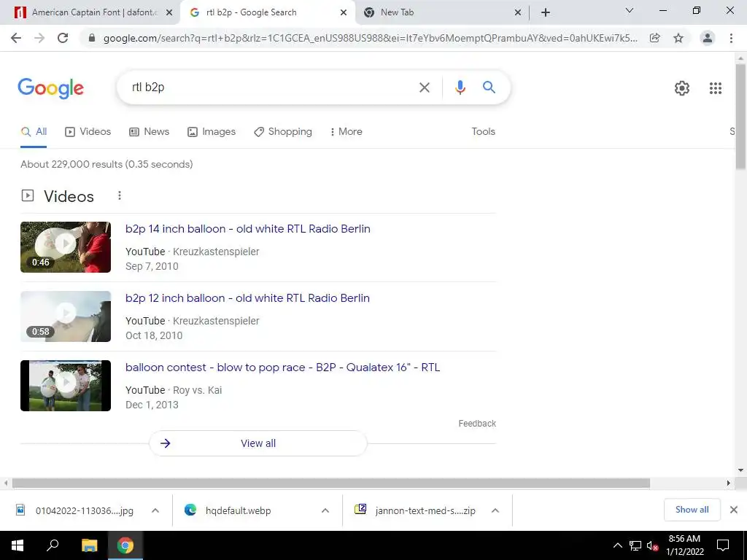This screenshot has width=747, height=560.
Task: View site information via the lock icon
Action: 92,38
